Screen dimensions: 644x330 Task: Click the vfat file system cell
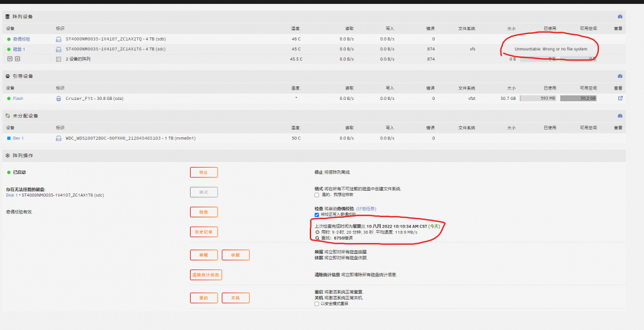tap(471, 99)
